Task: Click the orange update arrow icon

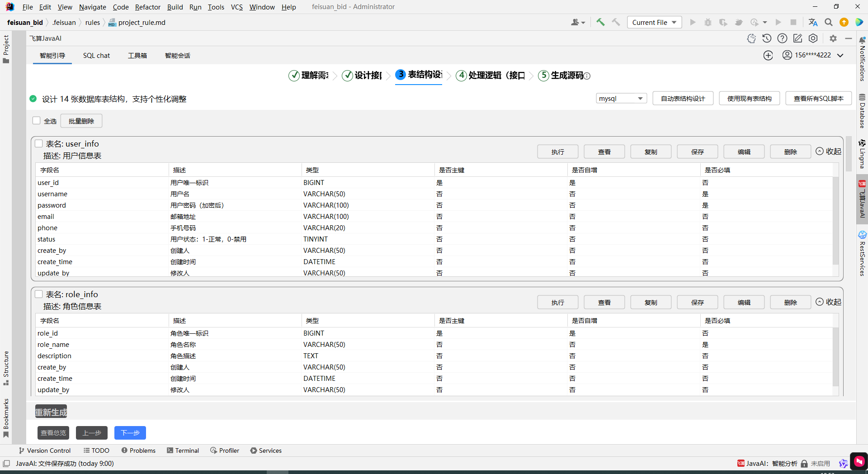Action: click(844, 22)
